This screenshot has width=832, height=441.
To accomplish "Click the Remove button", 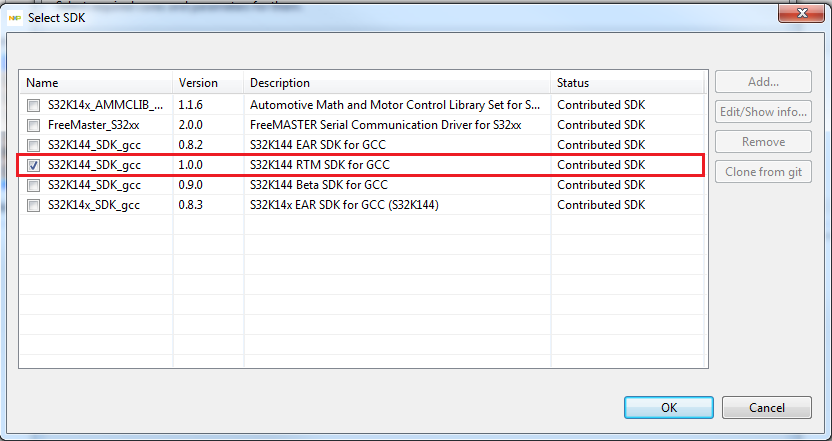I will 763,142.
